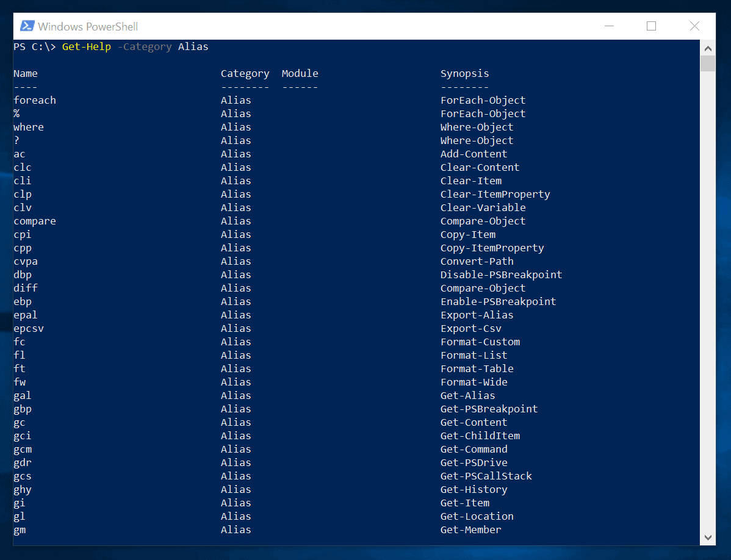
Task: Click the Add-Content synopsis
Action: click(x=474, y=154)
